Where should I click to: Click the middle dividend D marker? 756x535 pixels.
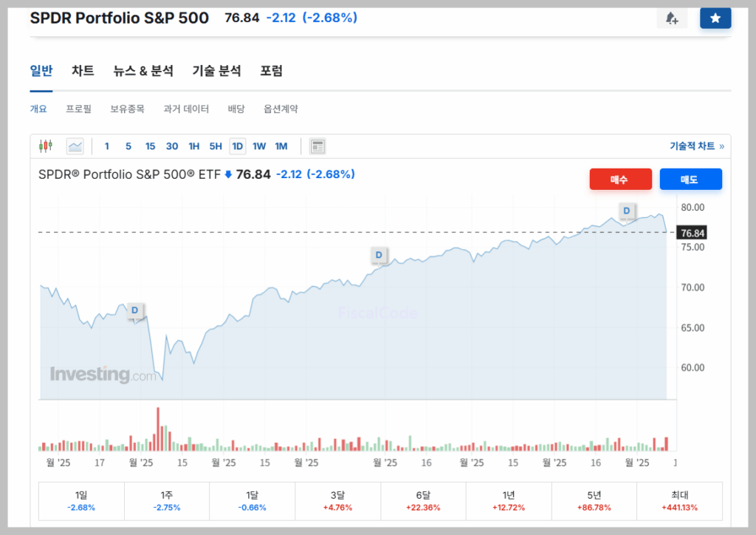tap(379, 256)
